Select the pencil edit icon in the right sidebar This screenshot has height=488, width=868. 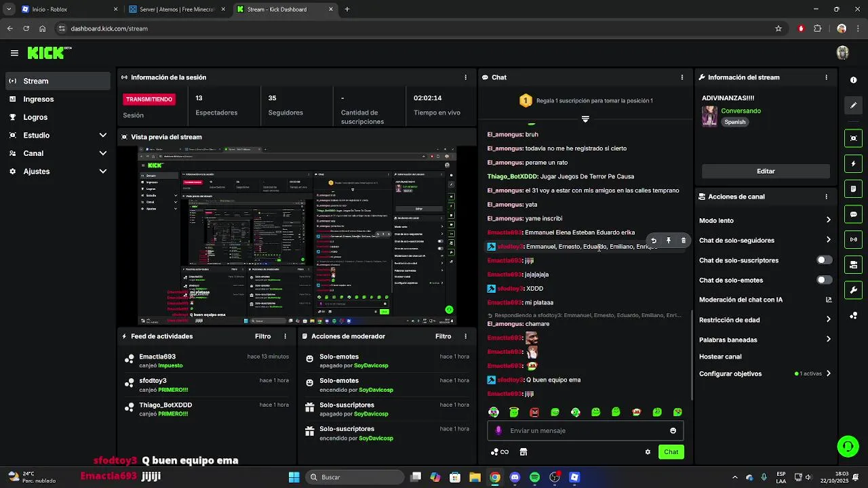853,105
